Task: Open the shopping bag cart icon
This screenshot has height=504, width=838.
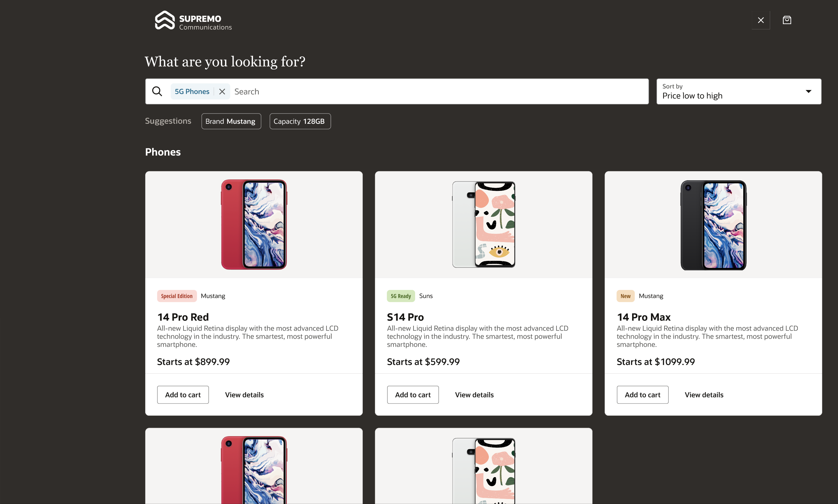Action: coord(787,20)
